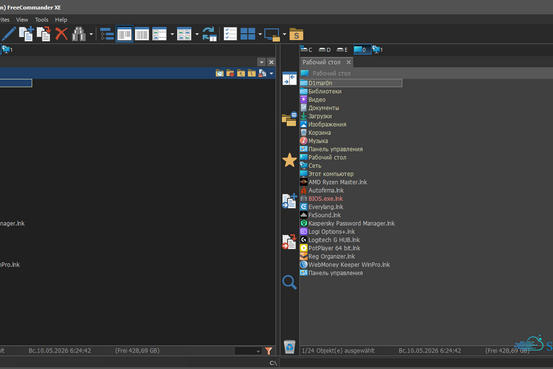
Task: Click the folder icon labeled S
Action: (296, 35)
